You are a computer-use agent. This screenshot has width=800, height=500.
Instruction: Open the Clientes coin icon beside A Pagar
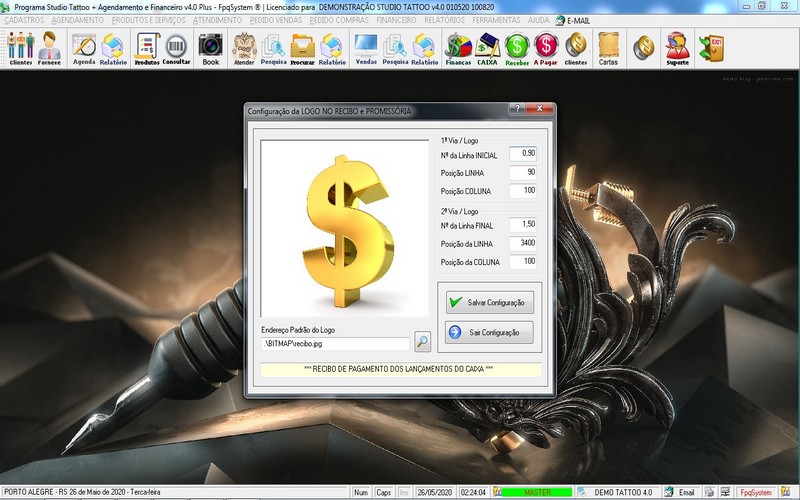pyautogui.click(x=576, y=48)
